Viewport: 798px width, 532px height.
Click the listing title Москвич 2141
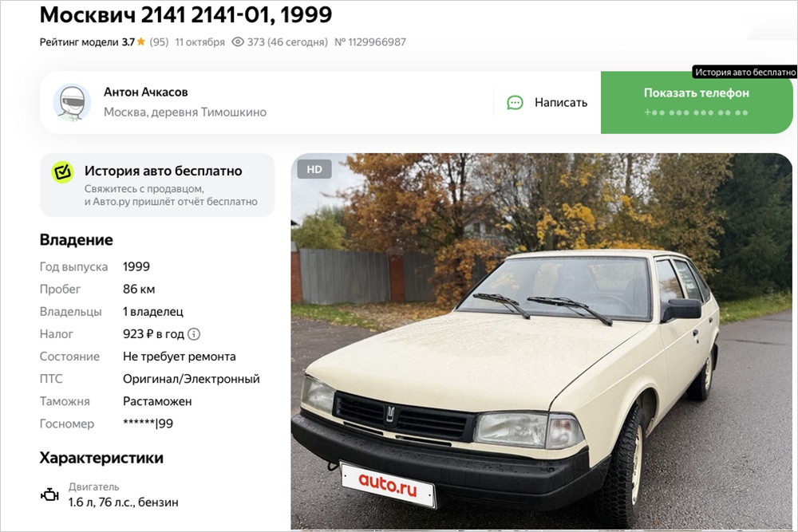186,14
